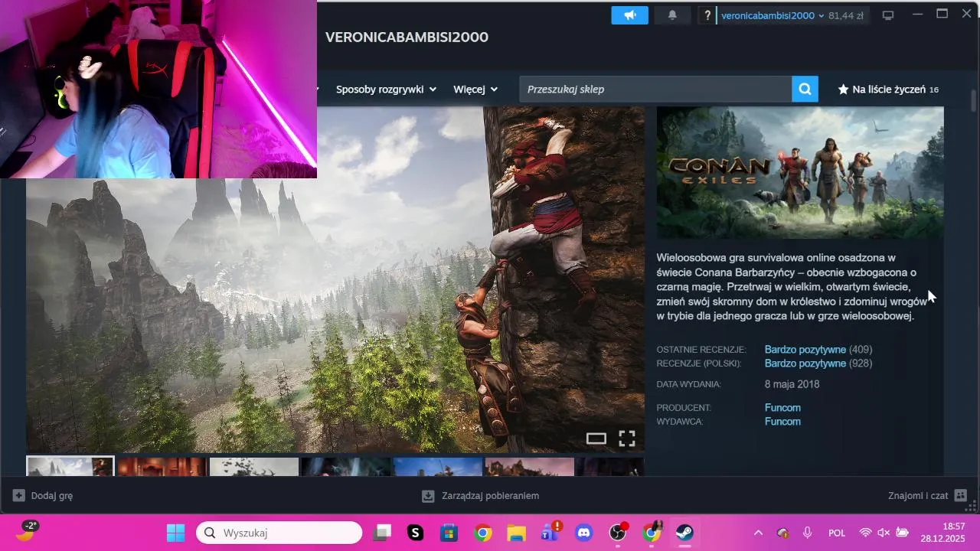Open Microsoft Store from the taskbar
980x551 pixels.
[x=449, y=533]
